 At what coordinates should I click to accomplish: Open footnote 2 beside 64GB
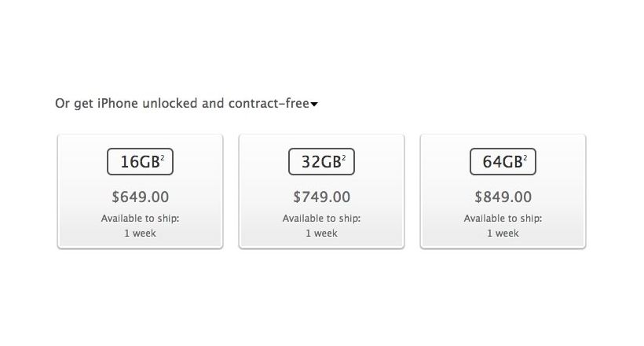[x=525, y=157]
